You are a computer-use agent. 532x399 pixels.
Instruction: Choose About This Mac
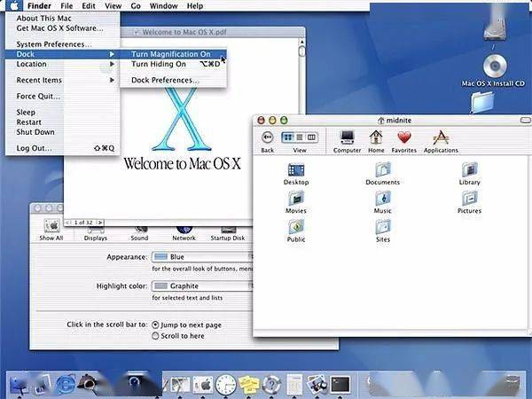point(62,19)
